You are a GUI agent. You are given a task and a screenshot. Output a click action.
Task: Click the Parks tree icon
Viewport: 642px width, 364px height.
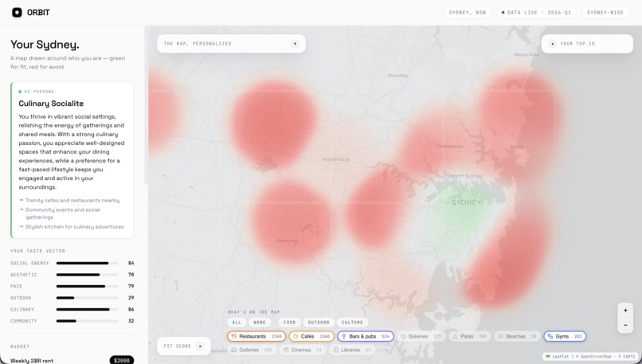click(x=456, y=336)
